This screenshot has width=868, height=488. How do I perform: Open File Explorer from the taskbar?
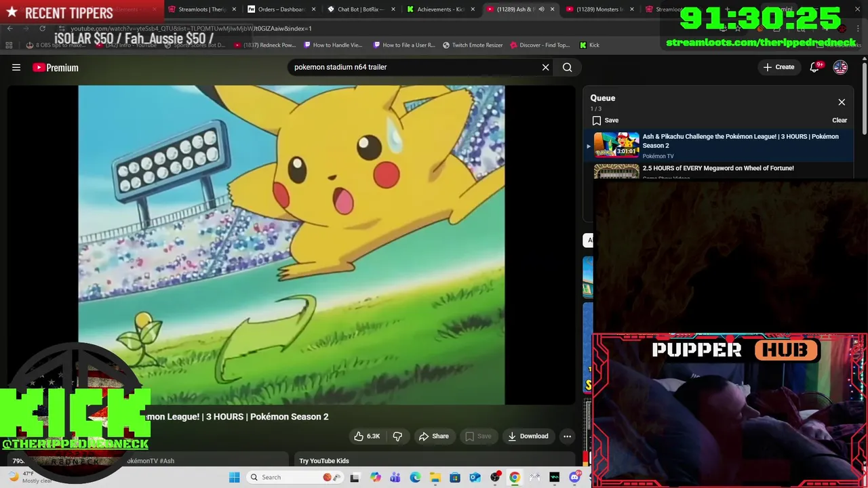[x=435, y=477]
